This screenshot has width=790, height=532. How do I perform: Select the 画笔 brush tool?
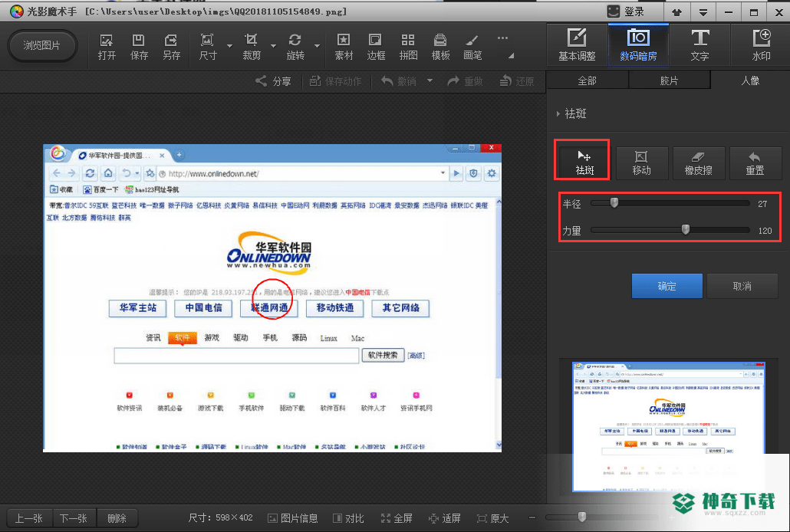pos(472,47)
